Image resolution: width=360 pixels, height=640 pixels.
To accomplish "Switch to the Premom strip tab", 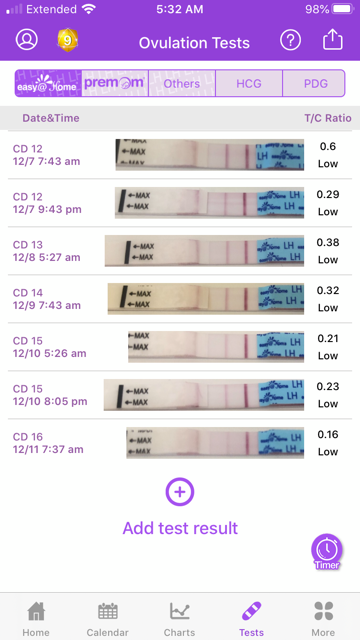I will (115, 83).
